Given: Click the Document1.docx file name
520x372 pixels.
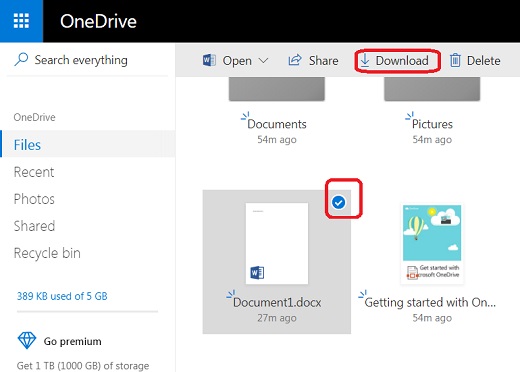Looking at the screenshot, I should click(x=277, y=302).
